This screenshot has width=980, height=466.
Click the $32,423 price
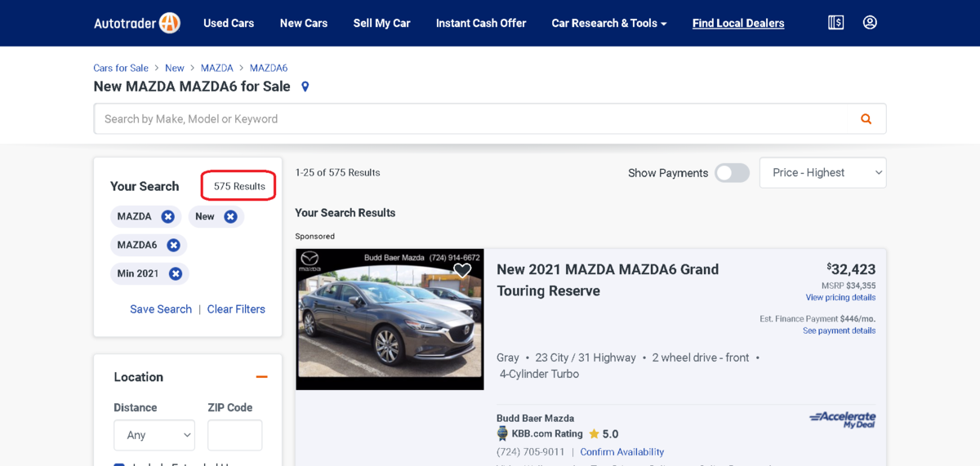851,269
